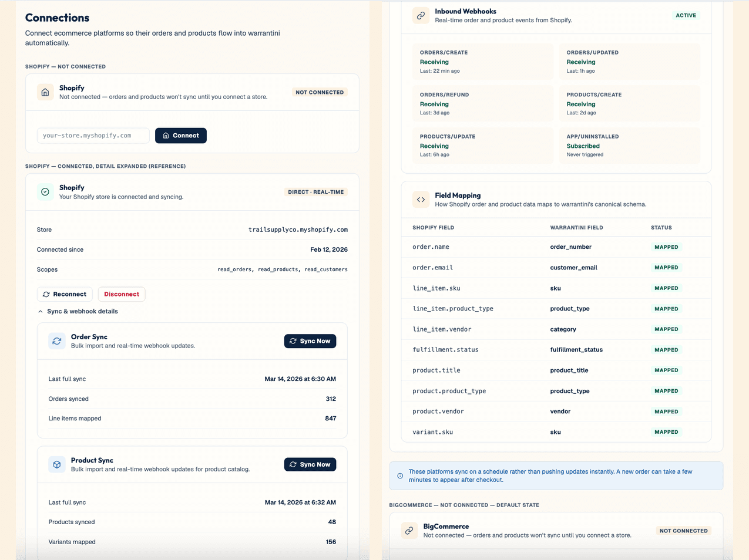Click the red Disconnect button
Image resolution: width=749 pixels, height=560 pixels.
coord(122,294)
